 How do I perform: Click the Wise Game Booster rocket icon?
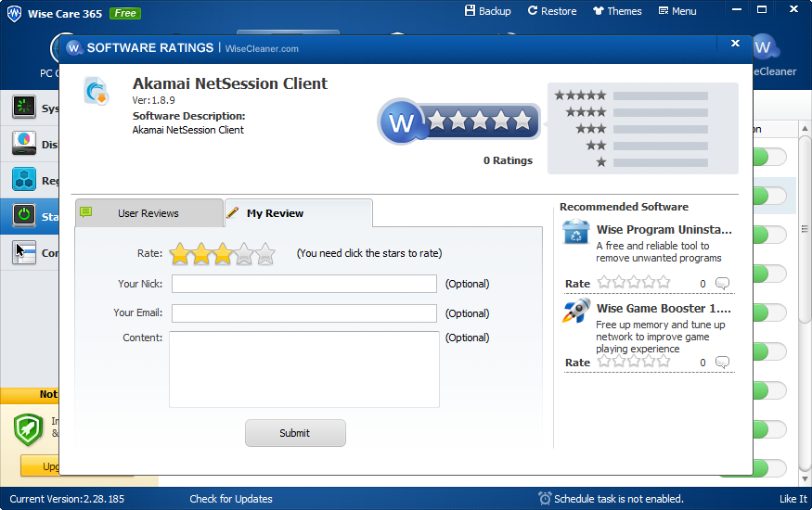click(576, 311)
